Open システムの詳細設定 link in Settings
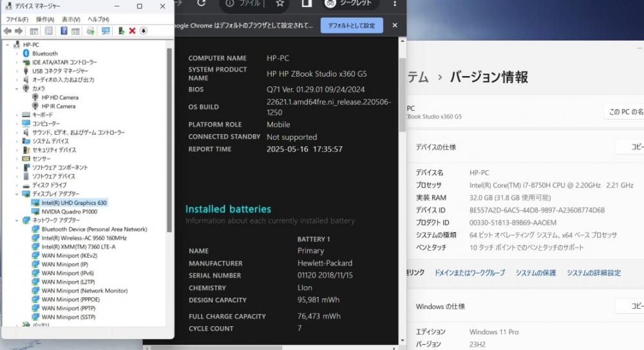This screenshot has width=644, height=350. pos(594,273)
